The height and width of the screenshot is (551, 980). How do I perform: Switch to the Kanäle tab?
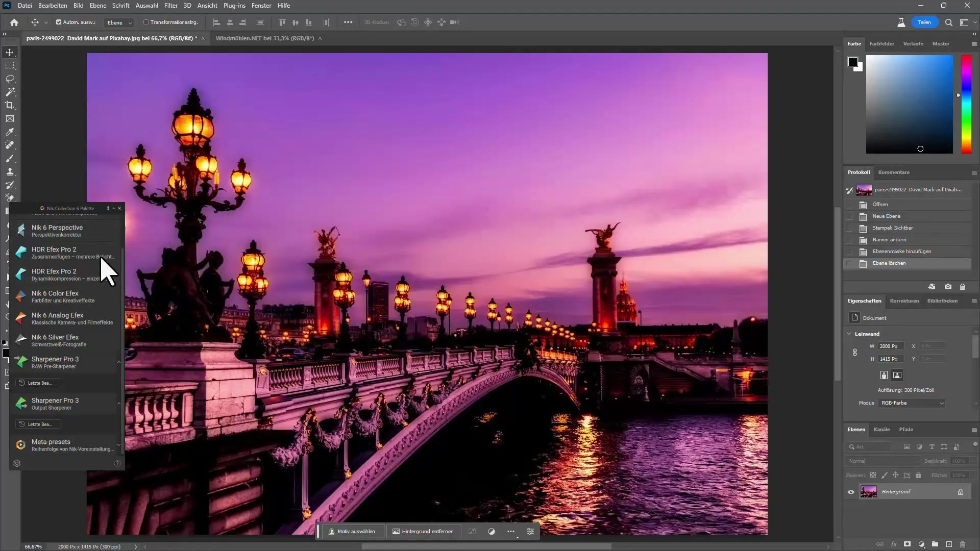pyautogui.click(x=883, y=429)
